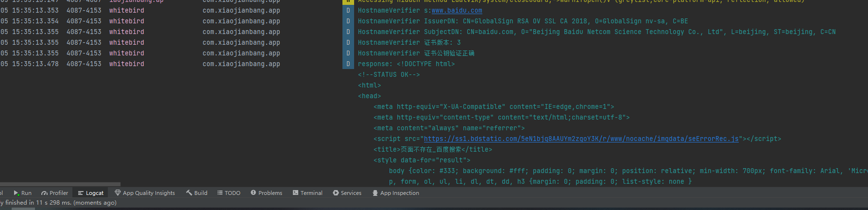Switch to the Build tool window
The width and height of the screenshot is (868, 210).
[197, 193]
